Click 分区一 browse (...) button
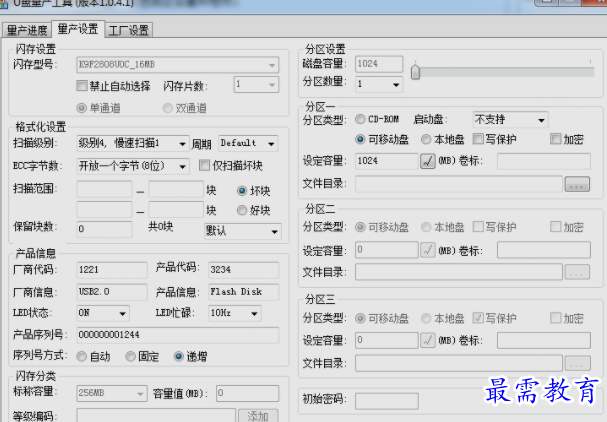Viewport: 607px width, 422px height. click(577, 184)
